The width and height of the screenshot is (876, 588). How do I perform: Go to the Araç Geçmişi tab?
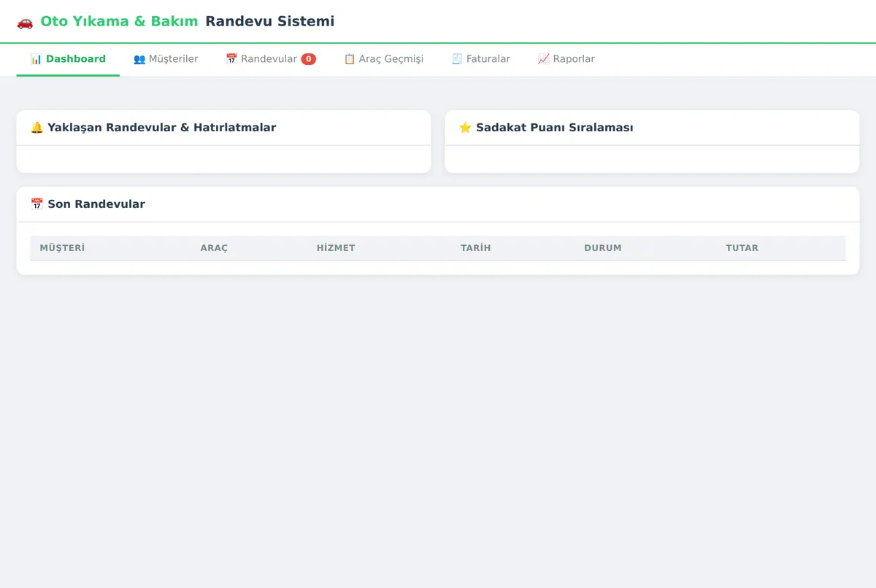[x=383, y=59]
